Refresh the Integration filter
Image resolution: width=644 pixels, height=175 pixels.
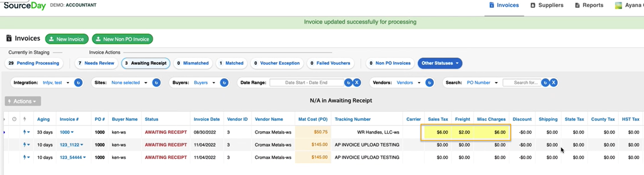[78, 83]
